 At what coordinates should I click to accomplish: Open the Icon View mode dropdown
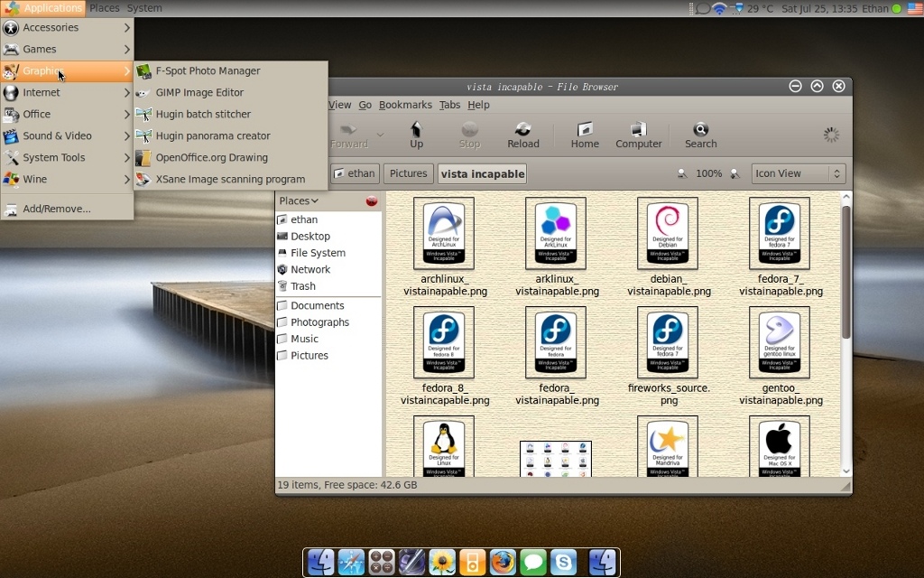point(799,174)
